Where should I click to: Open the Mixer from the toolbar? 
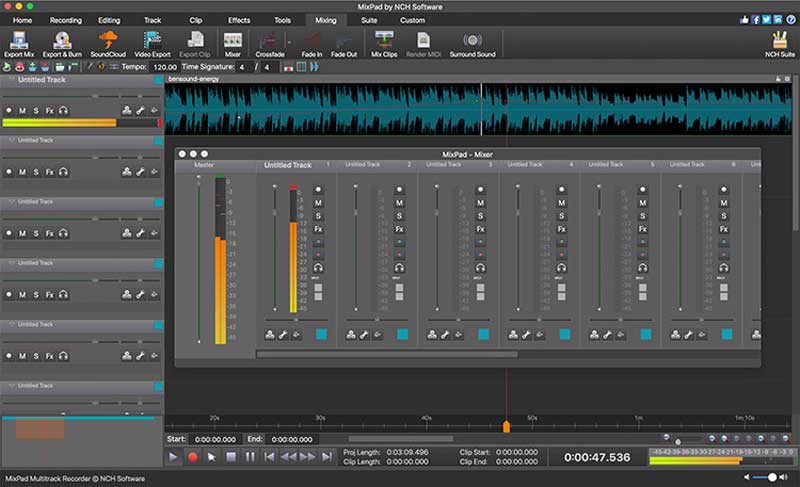click(x=233, y=41)
